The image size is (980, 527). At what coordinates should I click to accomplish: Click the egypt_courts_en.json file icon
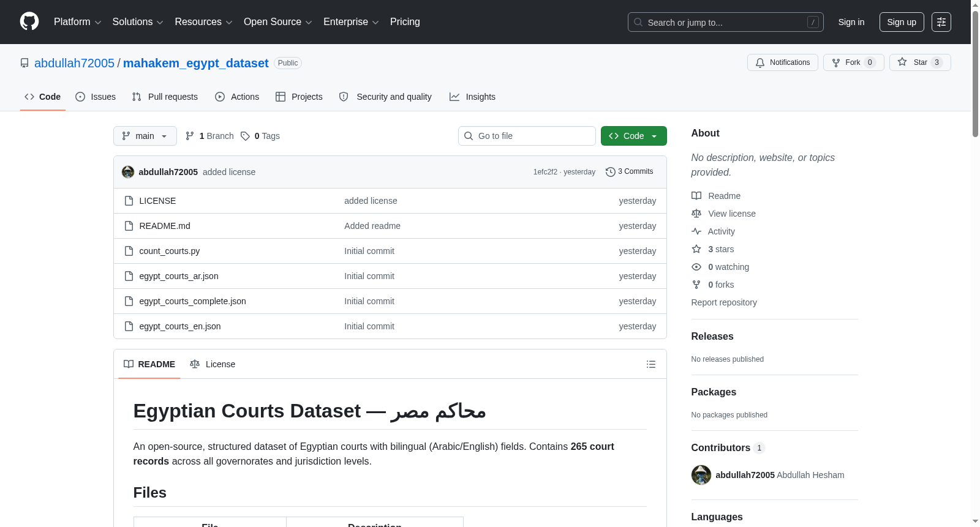(129, 326)
